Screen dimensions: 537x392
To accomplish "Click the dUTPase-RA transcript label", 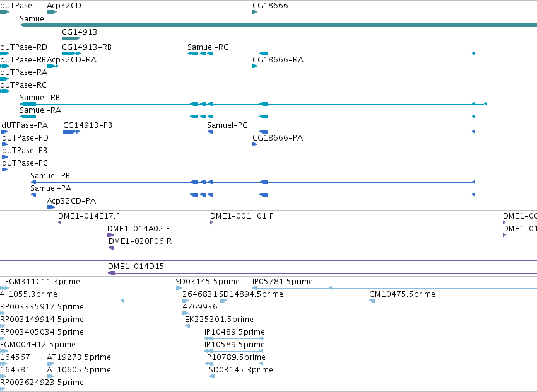I will [x=23, y=72].
